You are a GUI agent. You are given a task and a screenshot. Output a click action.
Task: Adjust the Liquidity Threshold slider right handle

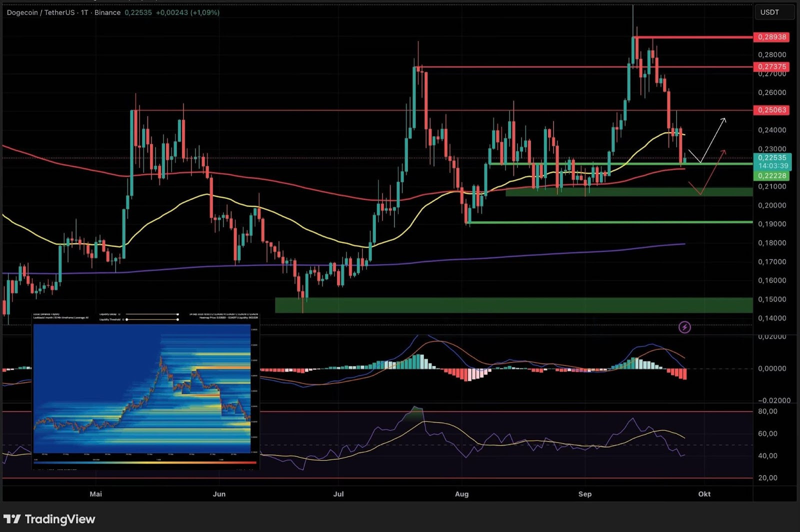coord(177,319)
